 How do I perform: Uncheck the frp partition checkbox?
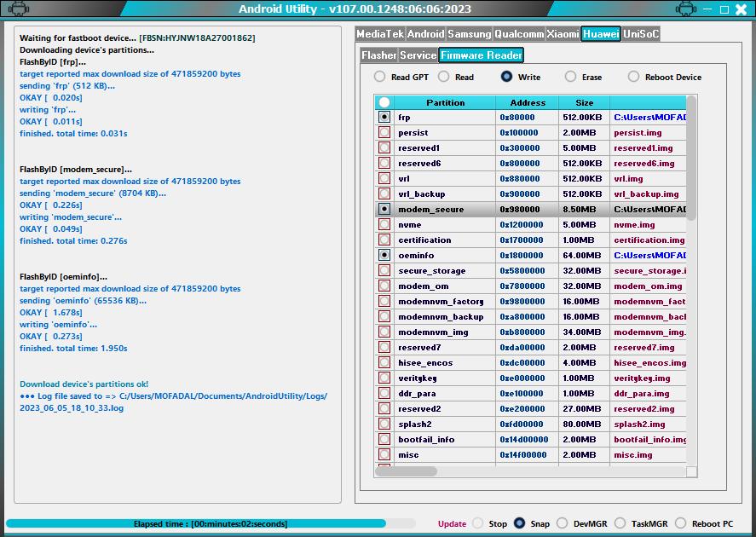(x=384, y=117)
